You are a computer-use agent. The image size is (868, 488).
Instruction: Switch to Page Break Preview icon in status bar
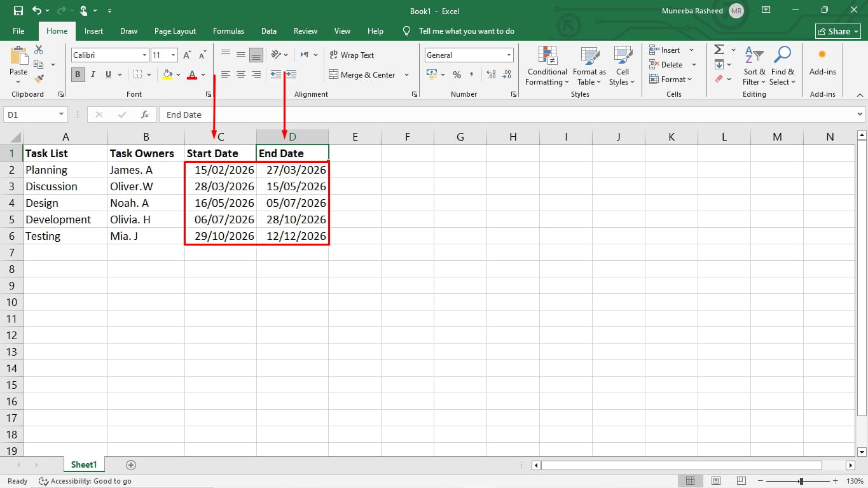pyautogui.click(x=741, y=481)
